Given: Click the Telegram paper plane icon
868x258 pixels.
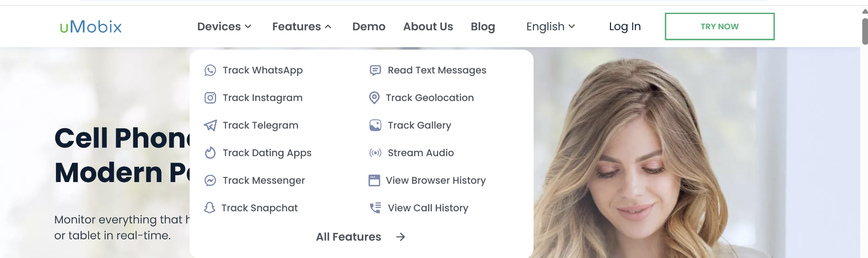Looking at the screenshot, I should [x=210, y=126].
